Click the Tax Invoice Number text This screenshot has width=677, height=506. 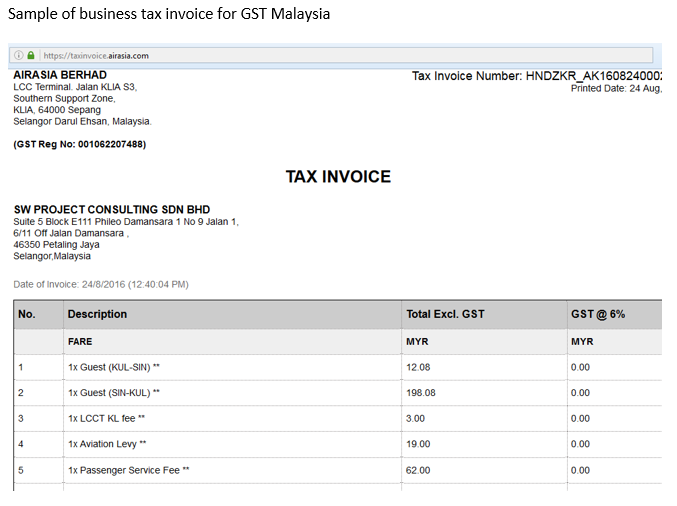(536, 76)
